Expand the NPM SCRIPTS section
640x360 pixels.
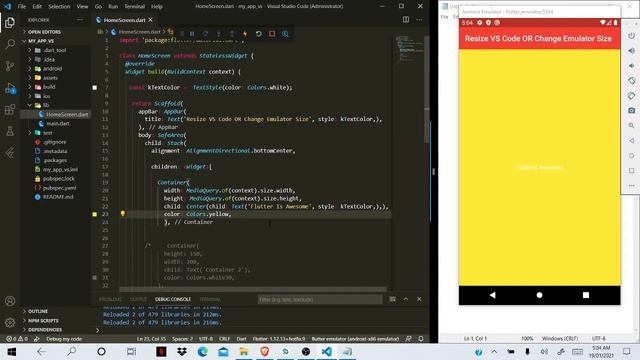pos(43,320)
